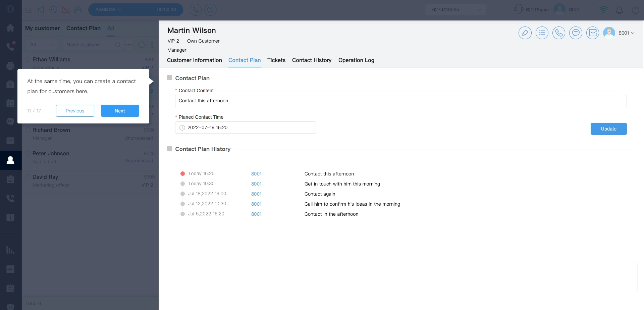This screenshot has width=644, height=310.
Task: Expand the Available status dropdown
Action: tap(108, 10)
